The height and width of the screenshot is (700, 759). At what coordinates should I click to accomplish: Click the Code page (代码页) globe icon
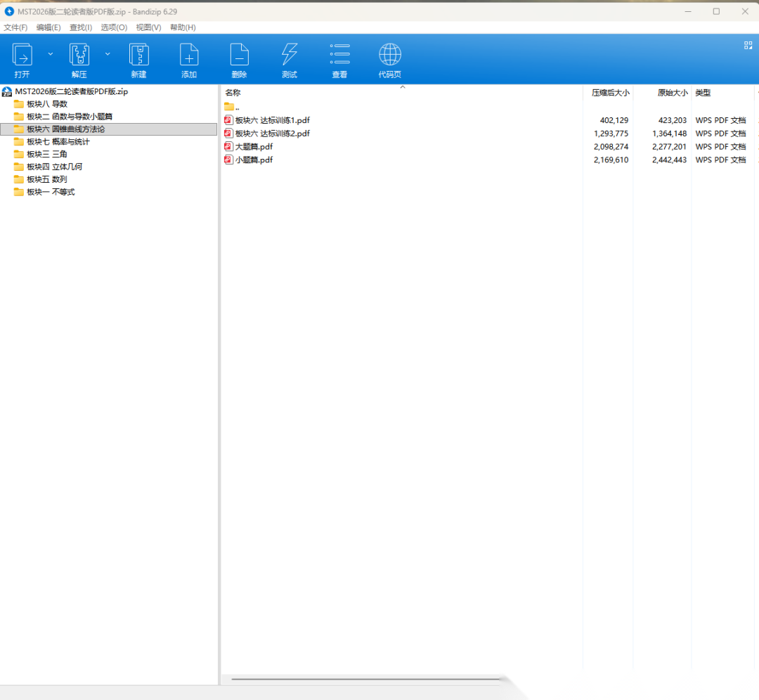pos(390,55)
